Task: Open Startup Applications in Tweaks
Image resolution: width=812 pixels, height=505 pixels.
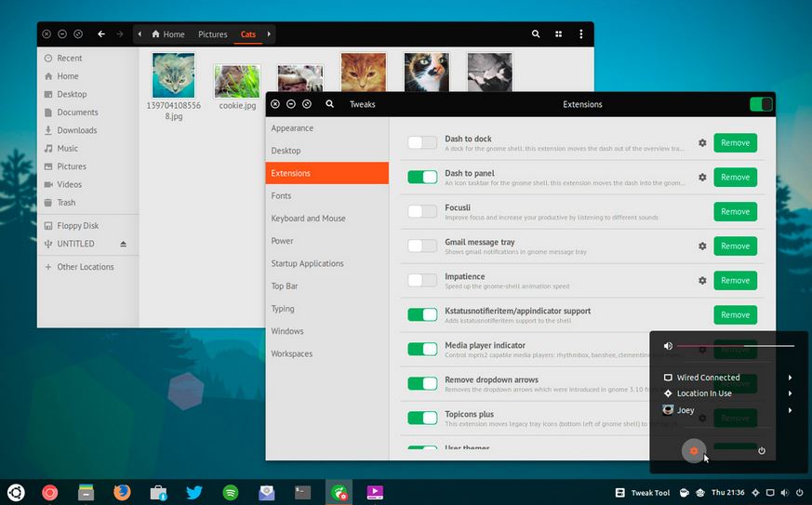Action: (x=327, y=263)
